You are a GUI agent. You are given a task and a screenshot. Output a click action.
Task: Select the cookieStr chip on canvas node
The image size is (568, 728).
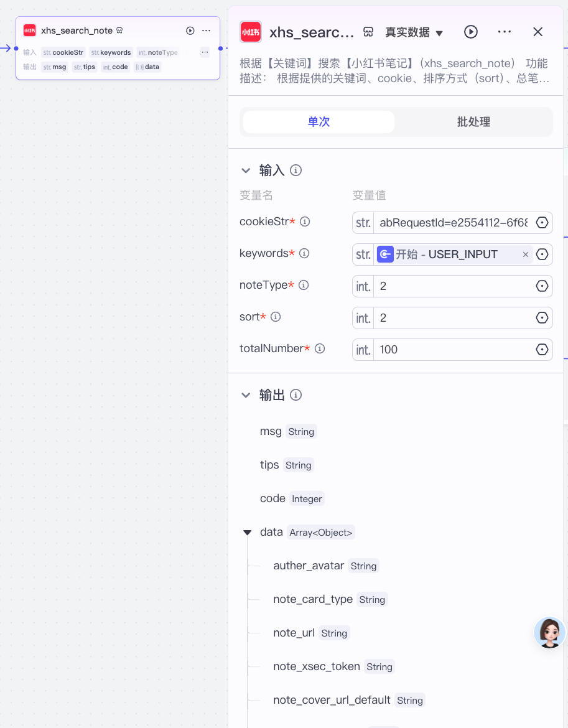(x=63, y=52)
